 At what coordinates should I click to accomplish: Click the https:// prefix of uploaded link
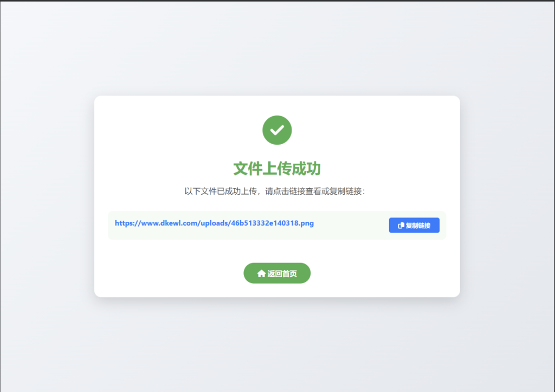[x=128, y=223]
